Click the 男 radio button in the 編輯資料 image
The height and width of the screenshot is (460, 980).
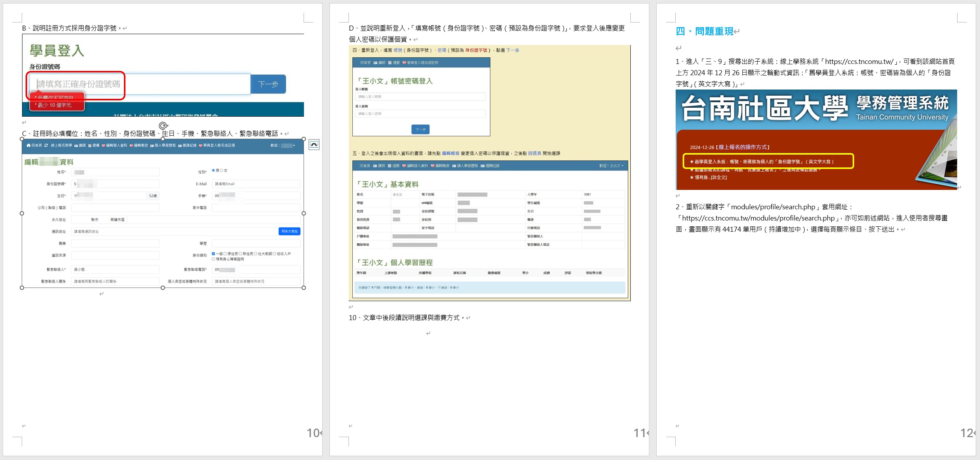(213, 171)
